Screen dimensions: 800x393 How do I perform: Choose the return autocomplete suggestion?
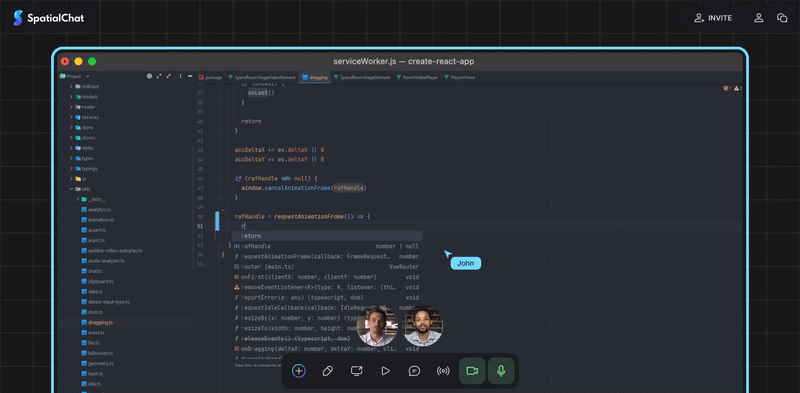pos(327,236)
